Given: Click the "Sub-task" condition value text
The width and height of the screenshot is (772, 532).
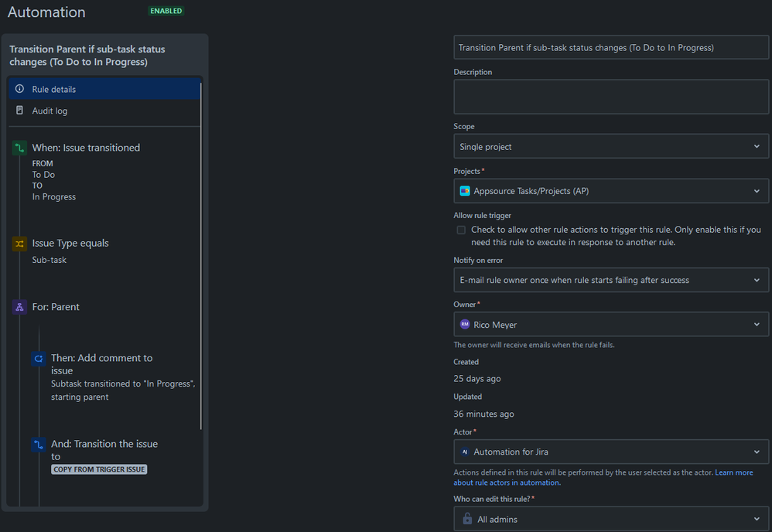Looking at the screenshot, I should (50, 260).
